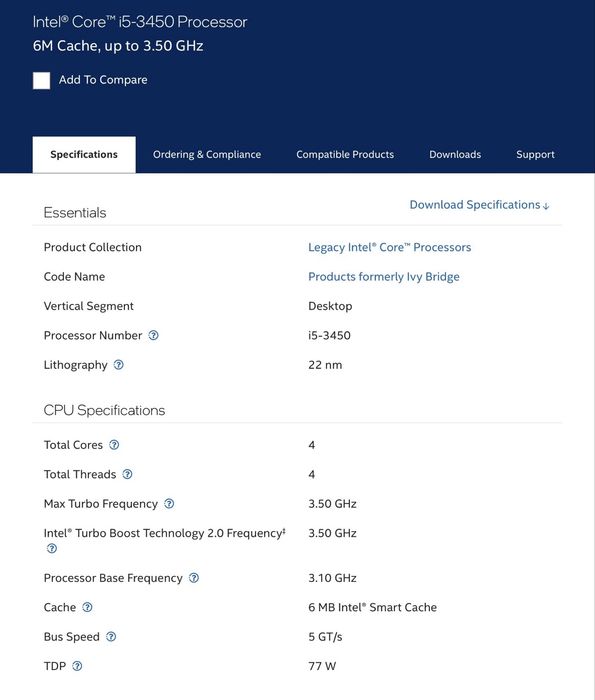This screenshot has width=595, height=700.
Task: Select the '77 W' TDP value
Action: pyautogui.click(x=322, y=667)
